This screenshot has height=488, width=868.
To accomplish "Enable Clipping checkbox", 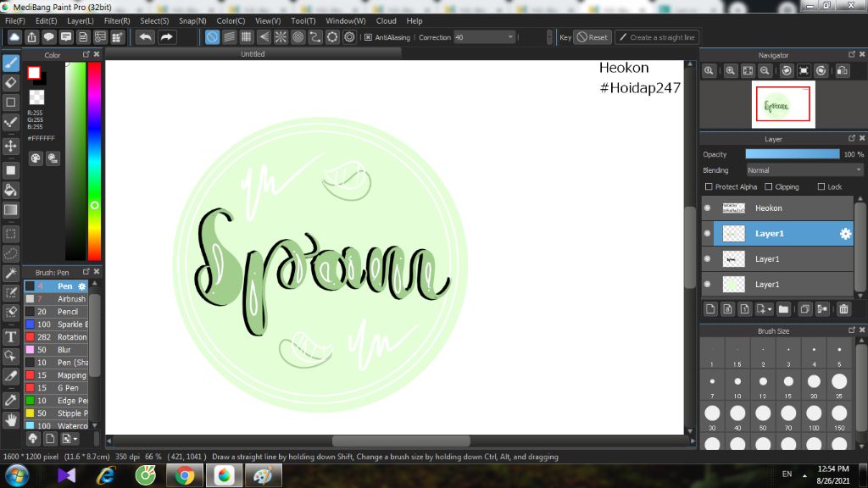I will click(x=768, y=186).
